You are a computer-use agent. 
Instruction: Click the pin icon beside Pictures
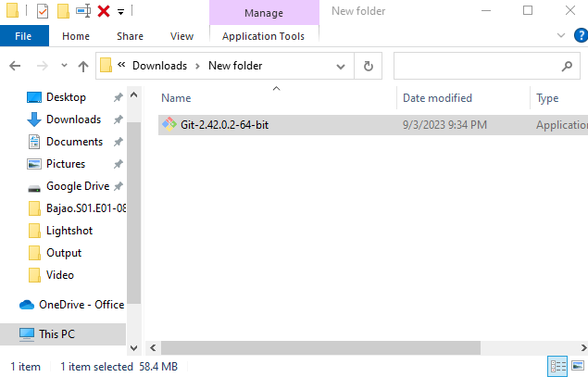119,164
